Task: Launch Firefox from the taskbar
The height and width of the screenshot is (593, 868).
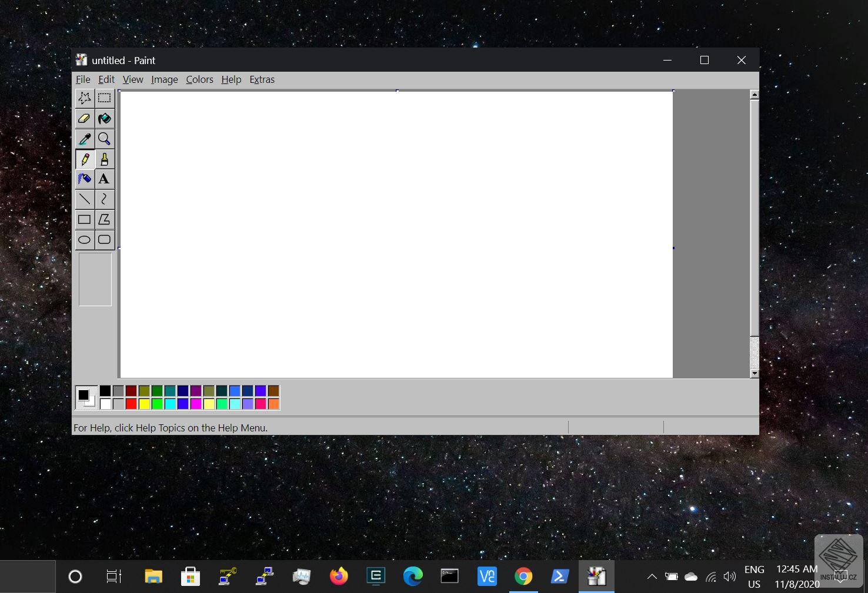Action: point(339,577)
